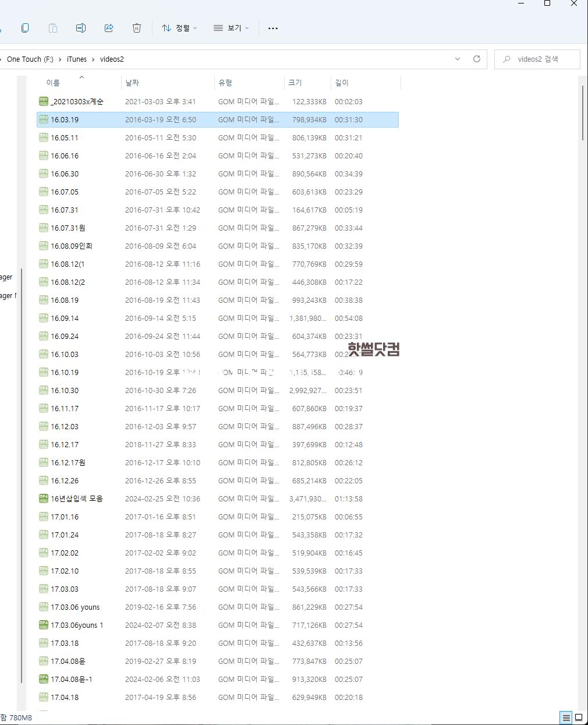Sort files by 크기 column header
The width and height of the screenshot is (588, 725).
coord(295,83)
